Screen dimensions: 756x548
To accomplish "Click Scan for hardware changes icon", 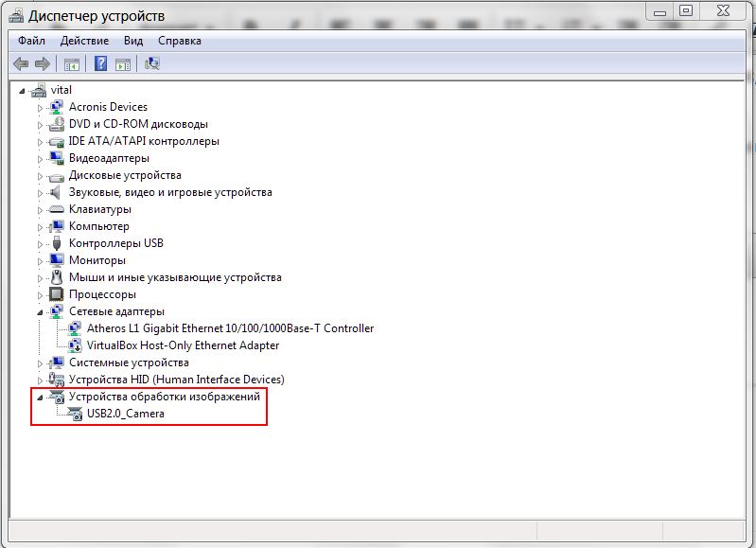I will tap(152, 63).
